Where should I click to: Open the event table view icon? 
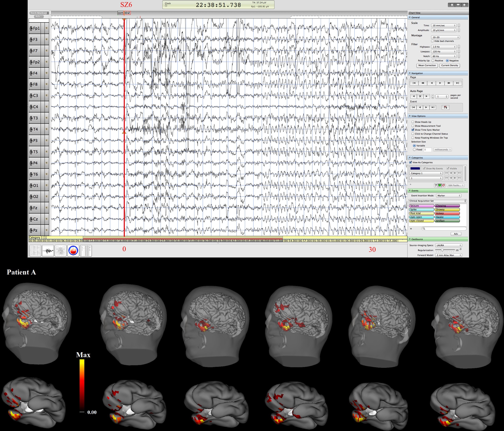click(86, 251)
